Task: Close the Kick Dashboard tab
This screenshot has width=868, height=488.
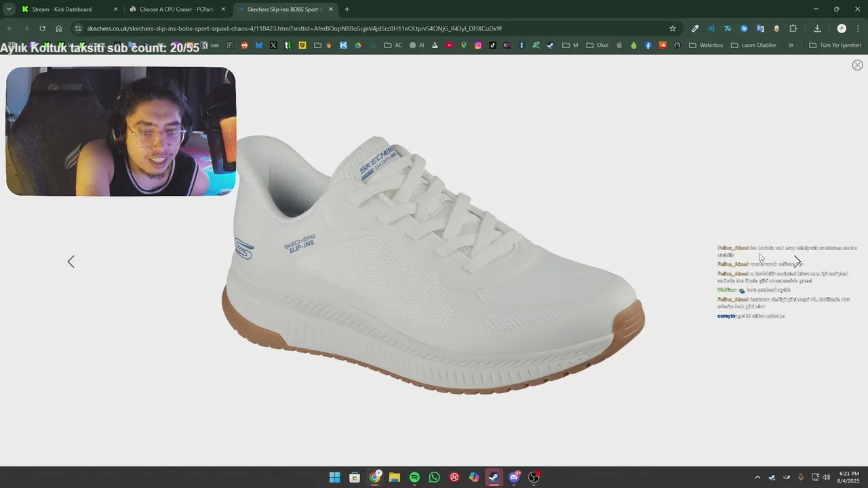Action: [x=115, y=9]
